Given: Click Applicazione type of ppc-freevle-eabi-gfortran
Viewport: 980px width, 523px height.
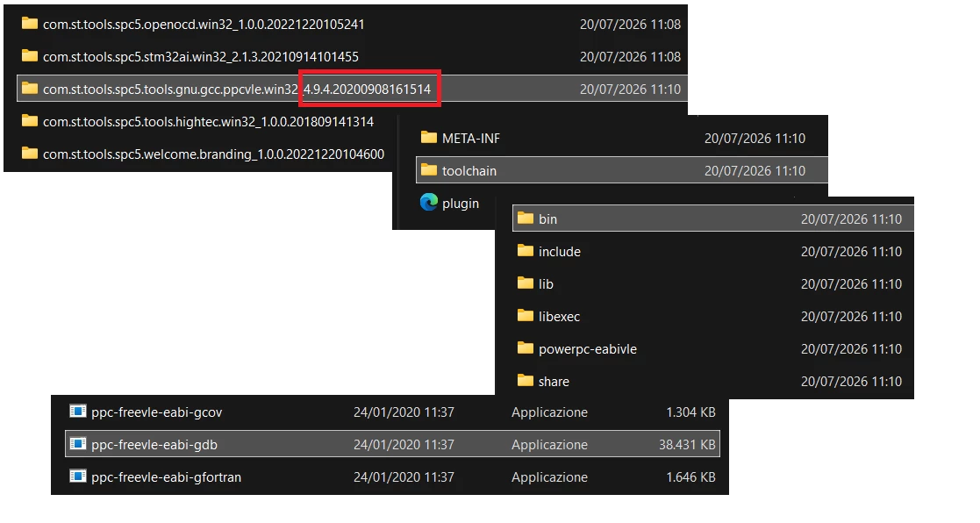Looking at the screenshot, I should click(549, 477).
